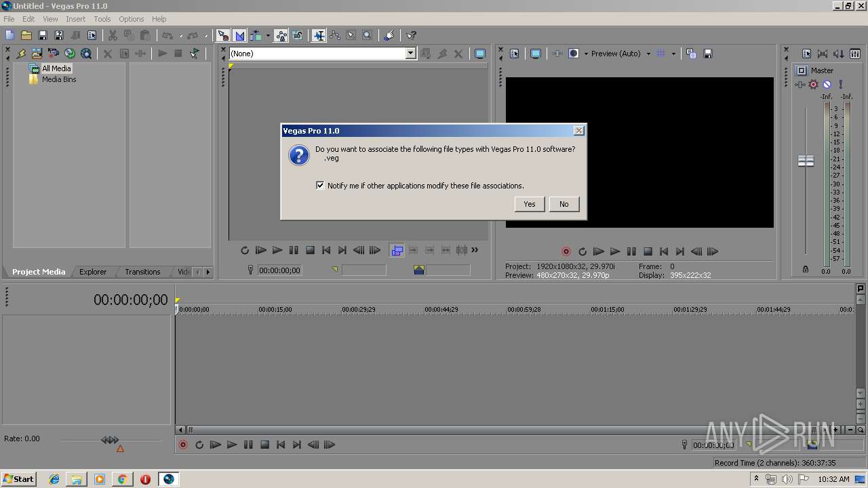This screenshot has height=488, width=868.
Task: Open the Options menu
Action: point(131,19)
